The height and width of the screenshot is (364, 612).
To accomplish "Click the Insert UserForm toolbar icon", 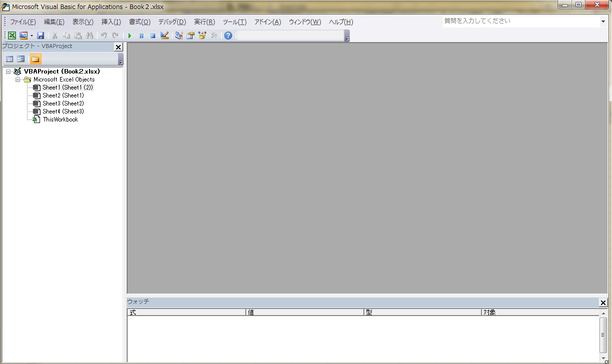I will 24,35.
